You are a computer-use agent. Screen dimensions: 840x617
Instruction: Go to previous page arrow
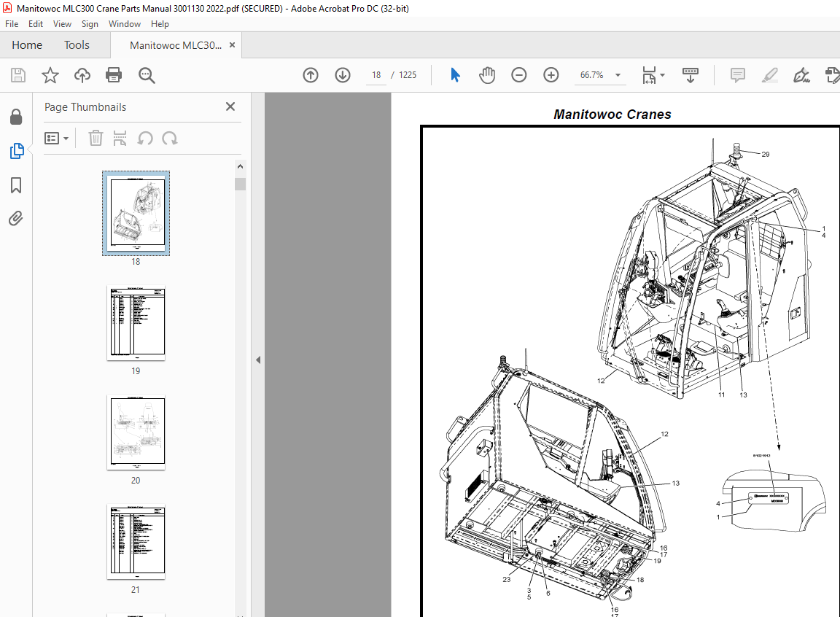point(311,75)
